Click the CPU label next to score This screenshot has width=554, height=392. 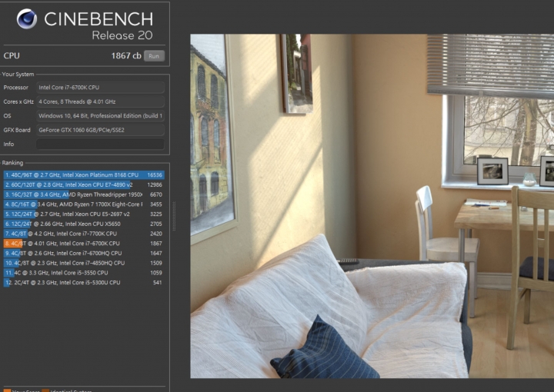click(12, 56)
